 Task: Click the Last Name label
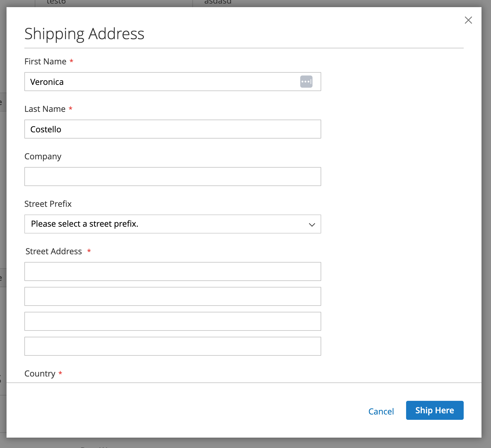(x=45, y=109)
